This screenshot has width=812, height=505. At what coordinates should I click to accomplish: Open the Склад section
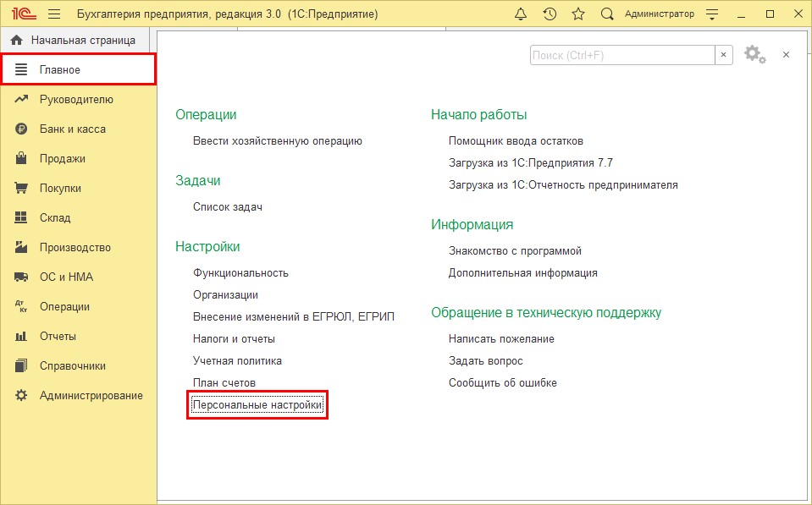(56, 218)
